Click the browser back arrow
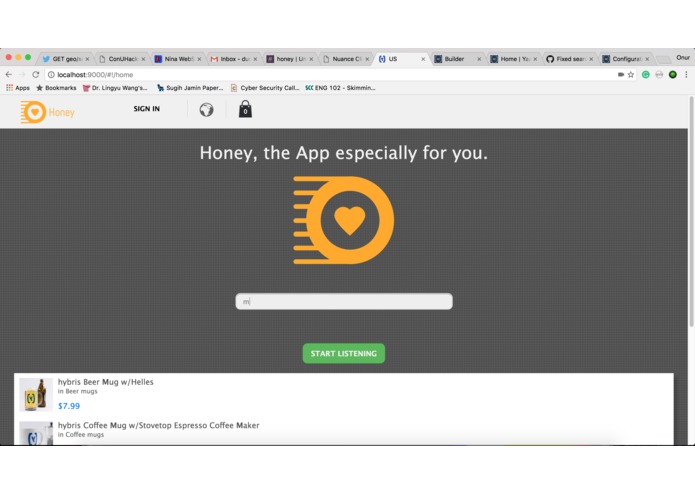Viewport: 695px width, 494px height. (9, 74)
